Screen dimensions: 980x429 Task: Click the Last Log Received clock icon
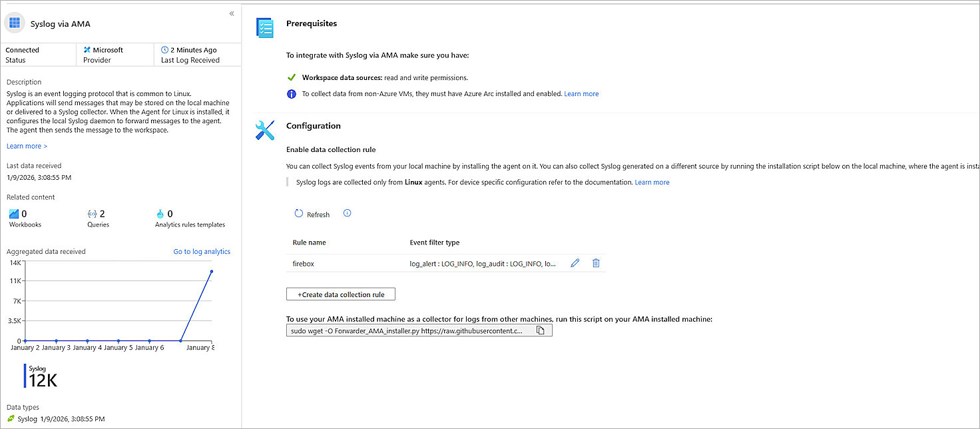pyautogui.click(x=165, y=50)
